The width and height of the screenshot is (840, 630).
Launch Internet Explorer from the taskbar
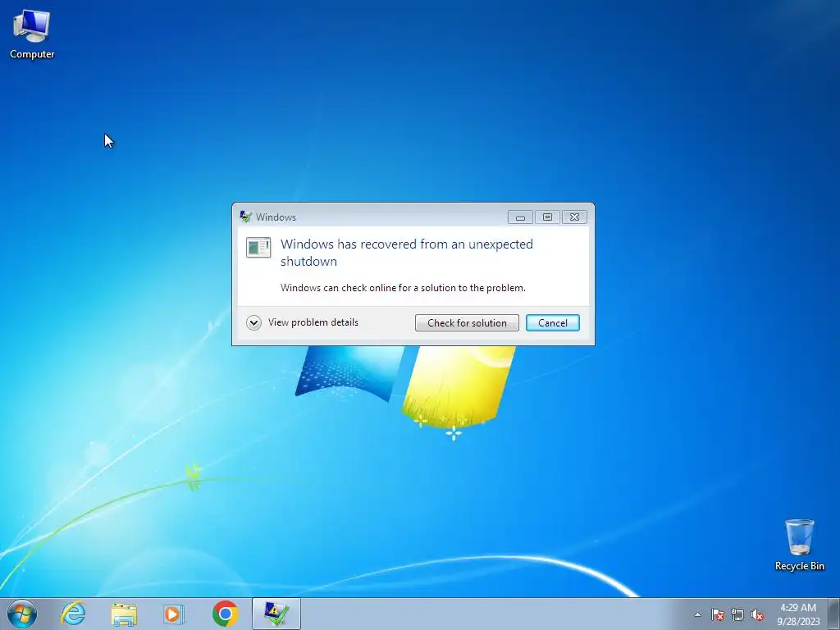73,614
